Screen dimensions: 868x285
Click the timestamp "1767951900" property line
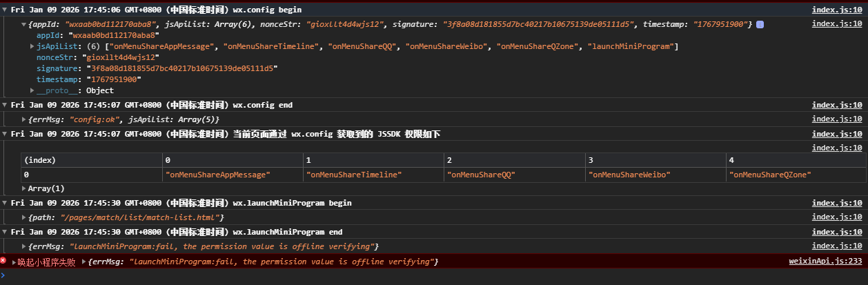[x=89, y=79]
